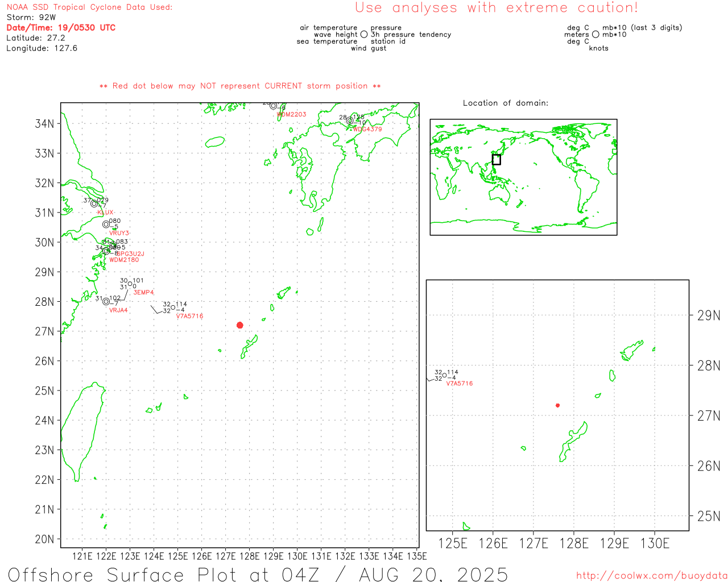The width and height of the screenshot is (728, 582).
Task: Click the VRJA4 station circle marker
Action: click(x=106, y=301)
